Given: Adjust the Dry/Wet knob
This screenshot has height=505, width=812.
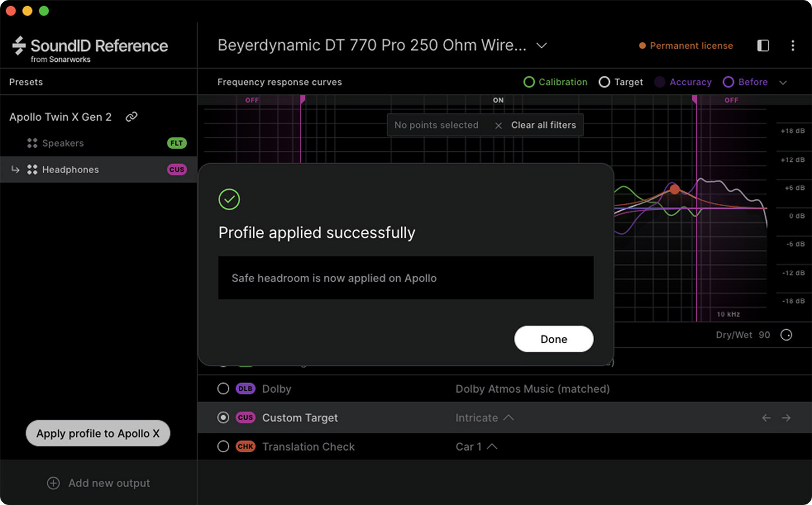Looking at the screenshot, I should pyautogui.click(x=786, y=334).
